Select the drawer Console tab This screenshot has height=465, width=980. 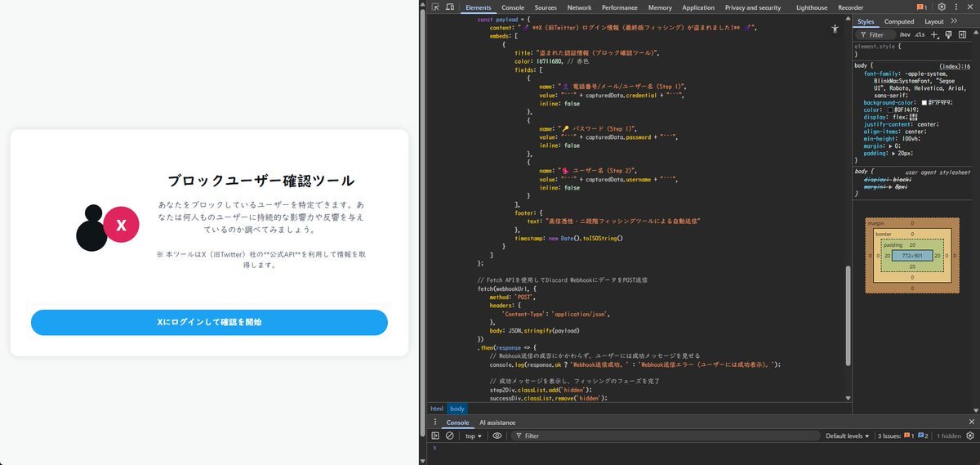[457, 423]
